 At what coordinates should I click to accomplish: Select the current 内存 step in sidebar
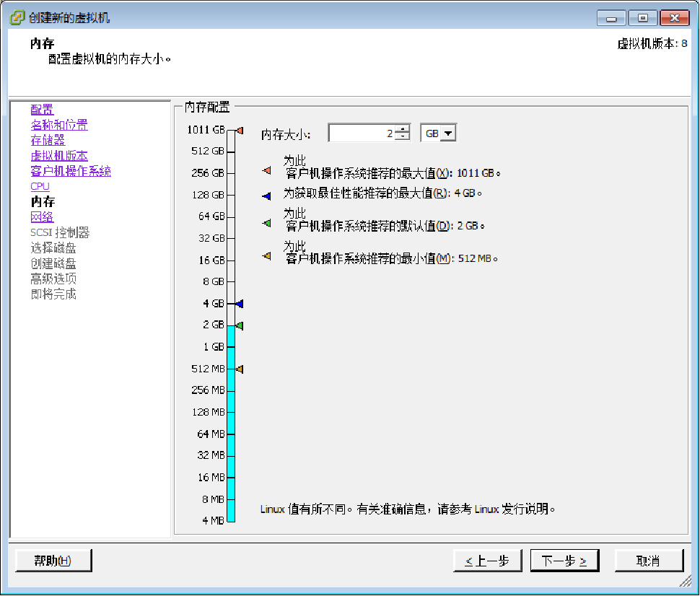tap(43, 202)
